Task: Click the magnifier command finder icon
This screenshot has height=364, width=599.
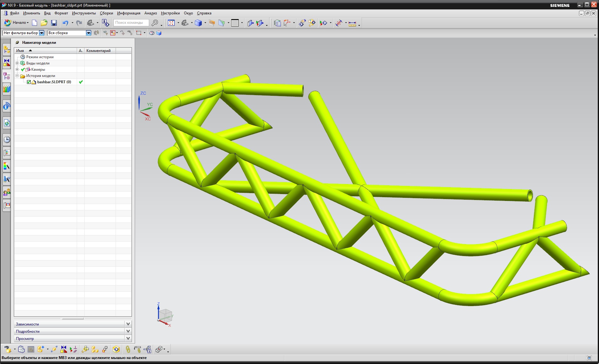Action: click(155, 23)
